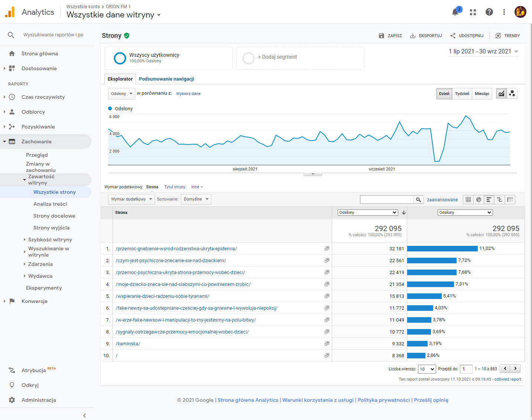Click the EKSPORTUJ button

point(426,36)
